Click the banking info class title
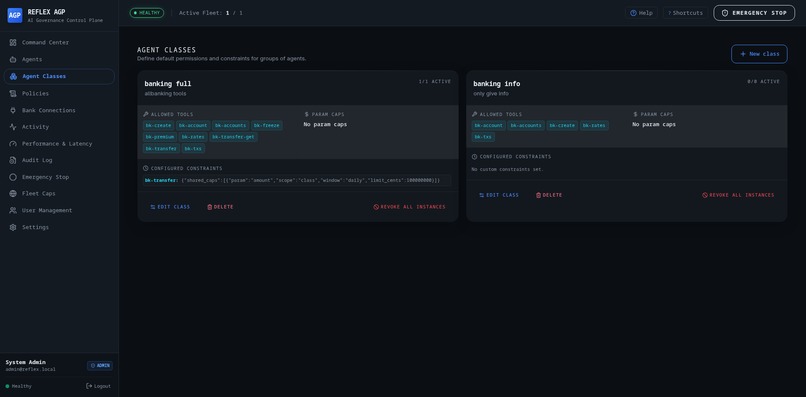Image resolution: width=806 pixels, height=397 pixels. (x=497, y=84)
